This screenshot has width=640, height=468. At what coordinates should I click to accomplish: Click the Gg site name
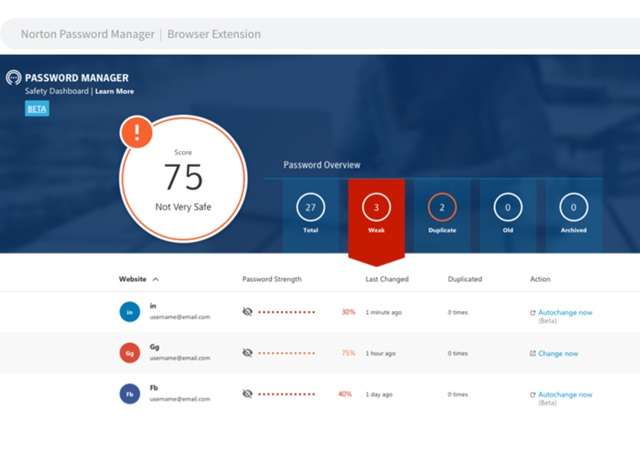tap(154, 347)
